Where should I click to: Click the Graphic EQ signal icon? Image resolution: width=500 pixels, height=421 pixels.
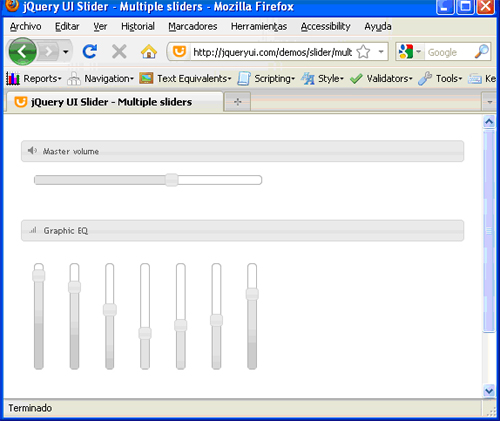[33, 230]
